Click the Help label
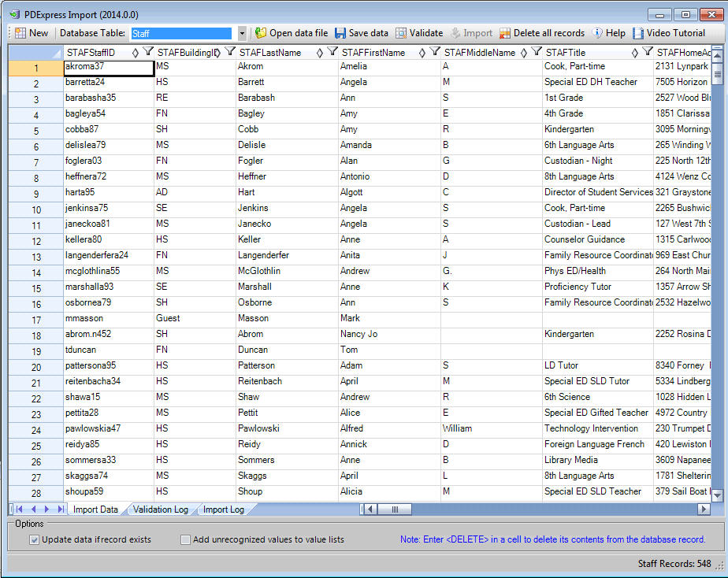Image resolution: width=728 pixels, height=578 pixels. (615, 33)
